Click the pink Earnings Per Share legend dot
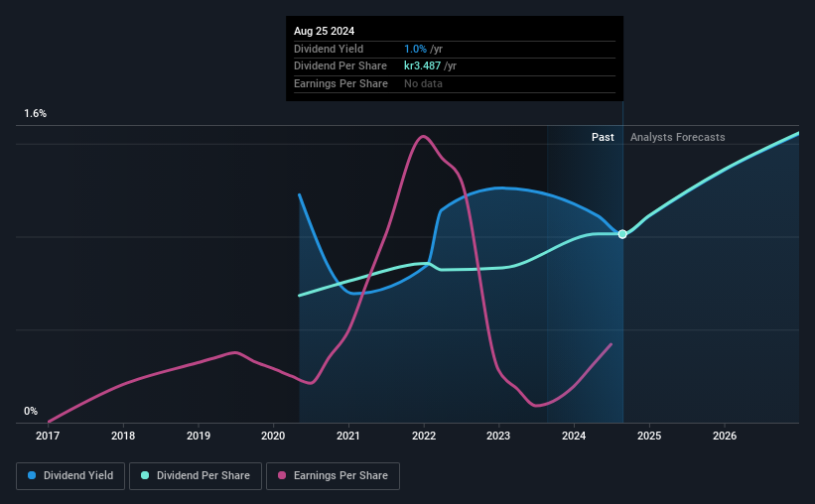 click(x=282, y=475)
